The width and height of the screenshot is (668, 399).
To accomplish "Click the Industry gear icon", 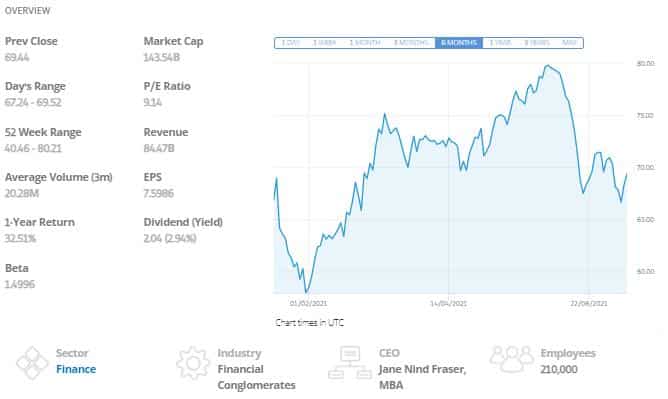I will (x=193, y=363).
